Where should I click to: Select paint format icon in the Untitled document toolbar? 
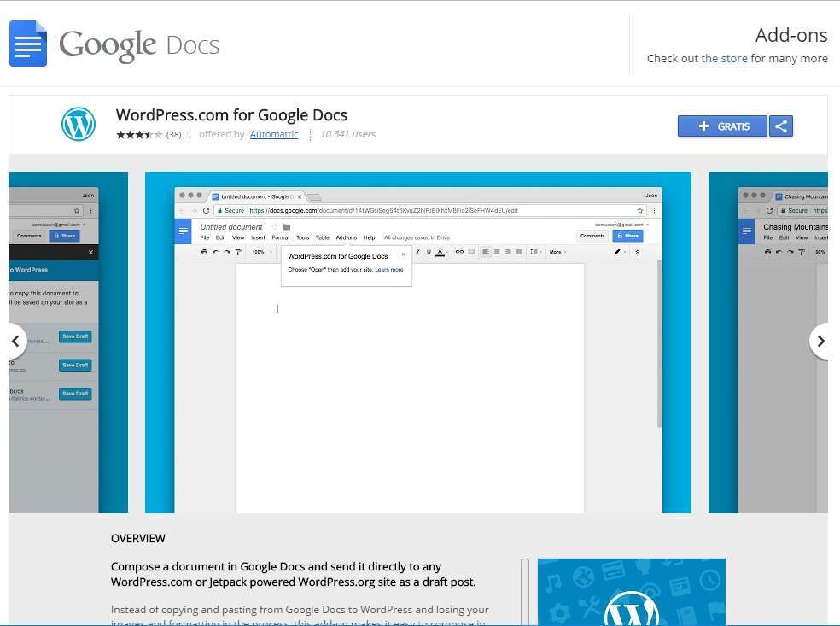coord(238,252)
